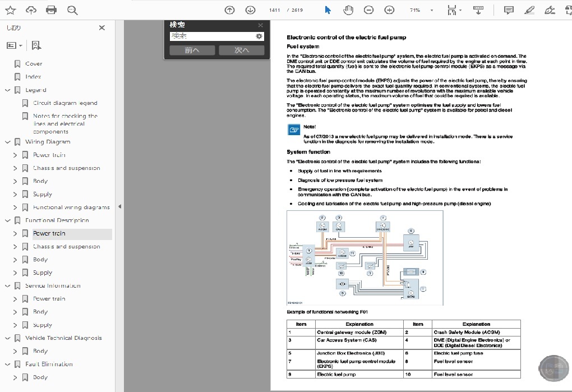Open Body under Service Information
572x392 pixels.
[40, 312]
